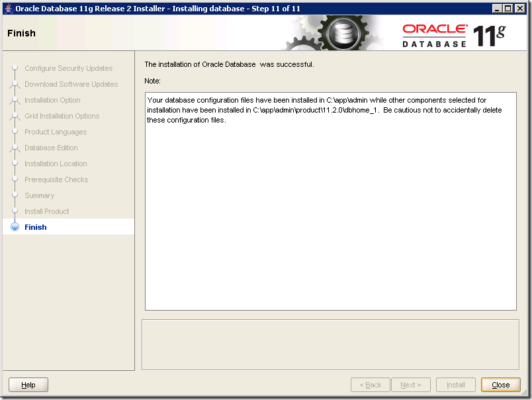The width and height of the screenshot is (532, 400).
Task: Click the greyed-out Install button
Action: [456, 385]
